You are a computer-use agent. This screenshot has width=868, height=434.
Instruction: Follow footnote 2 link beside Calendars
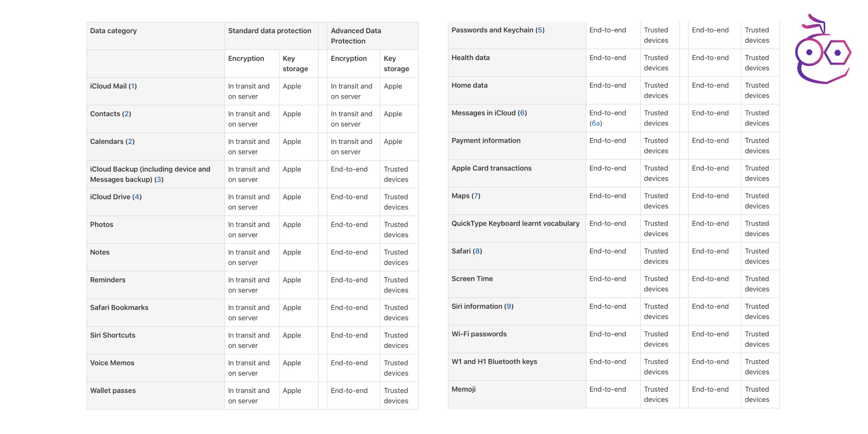pyautogui.click(x=130, y=141)
